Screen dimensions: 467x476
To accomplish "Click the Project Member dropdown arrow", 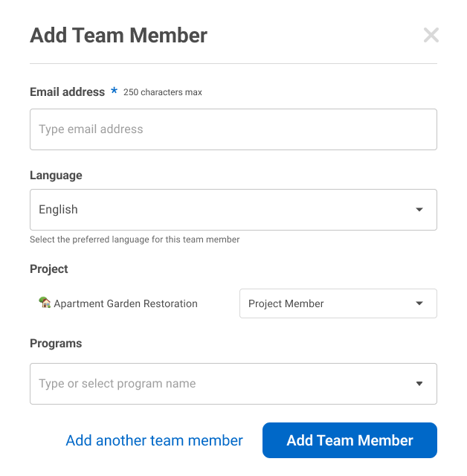I will tap(419, 303).
